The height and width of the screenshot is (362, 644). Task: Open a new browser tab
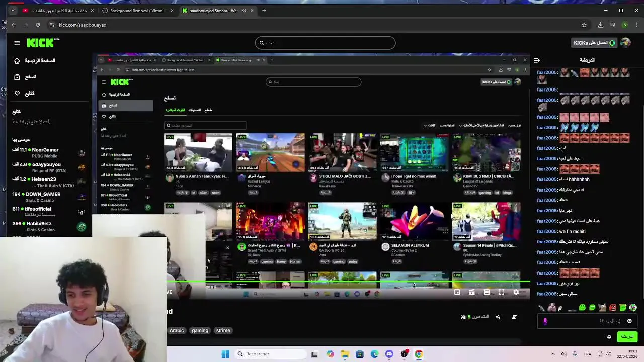(264, 11)
